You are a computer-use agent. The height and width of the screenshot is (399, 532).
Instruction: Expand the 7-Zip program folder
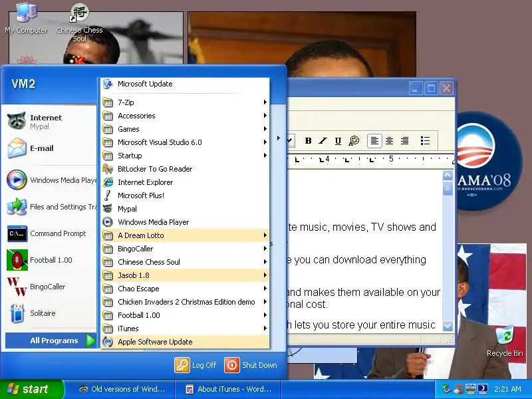pyautogui.click(x=186, y=102)
